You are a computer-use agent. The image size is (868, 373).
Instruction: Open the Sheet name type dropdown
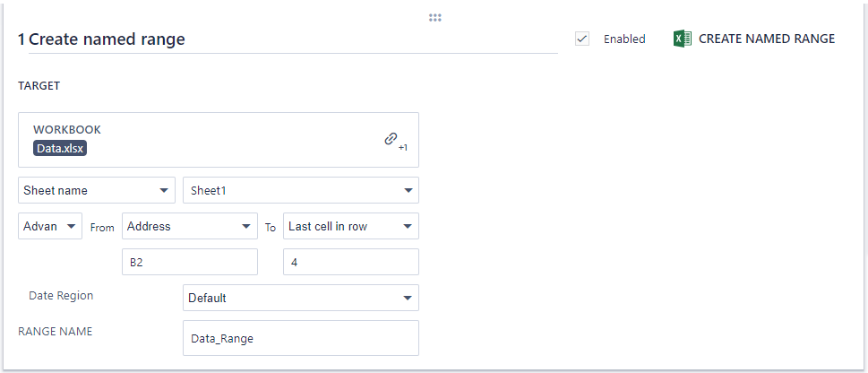click(97, 190)
